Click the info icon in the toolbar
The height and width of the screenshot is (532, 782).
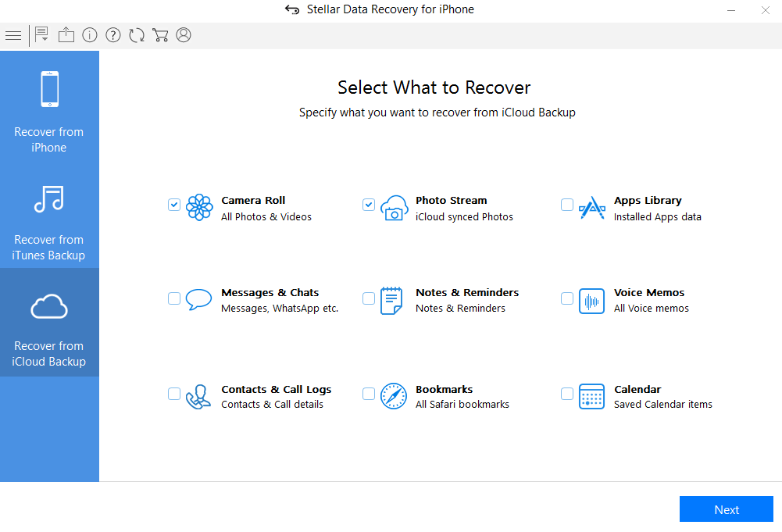[x=89, y=34]
